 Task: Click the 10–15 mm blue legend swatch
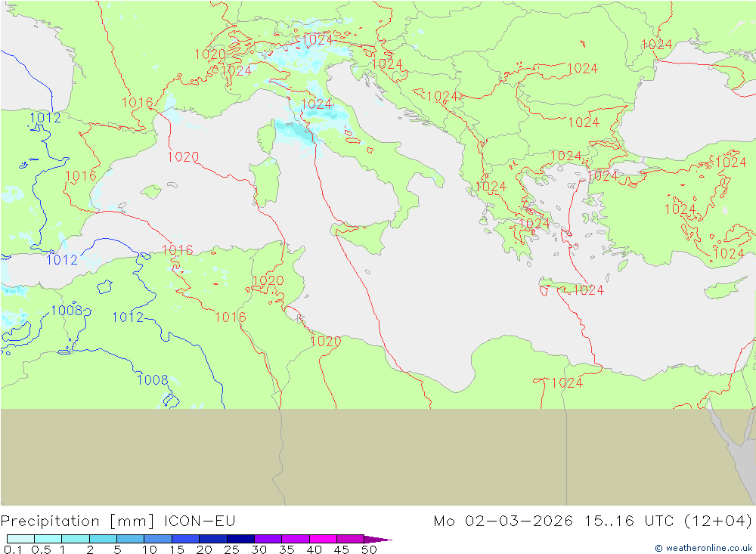158,539
